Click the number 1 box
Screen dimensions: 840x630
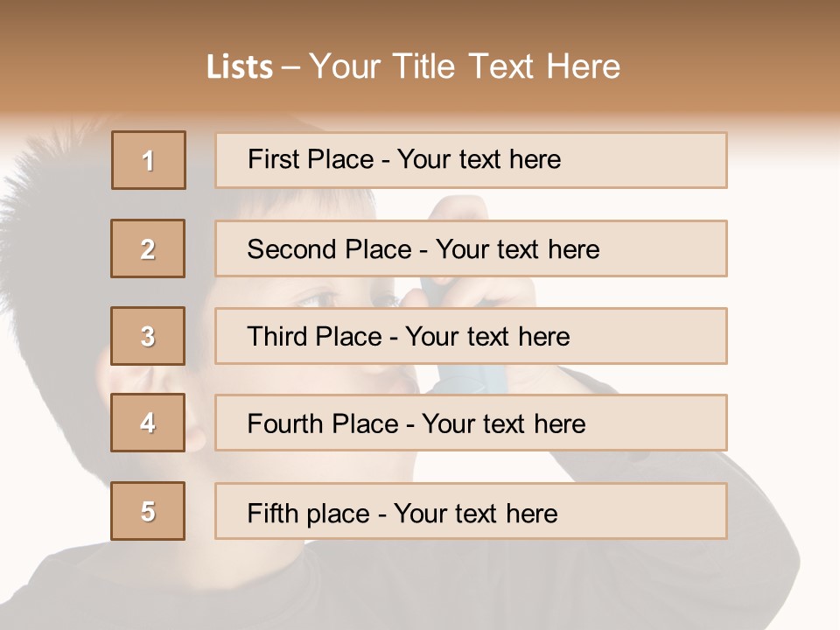coord(149,160)
